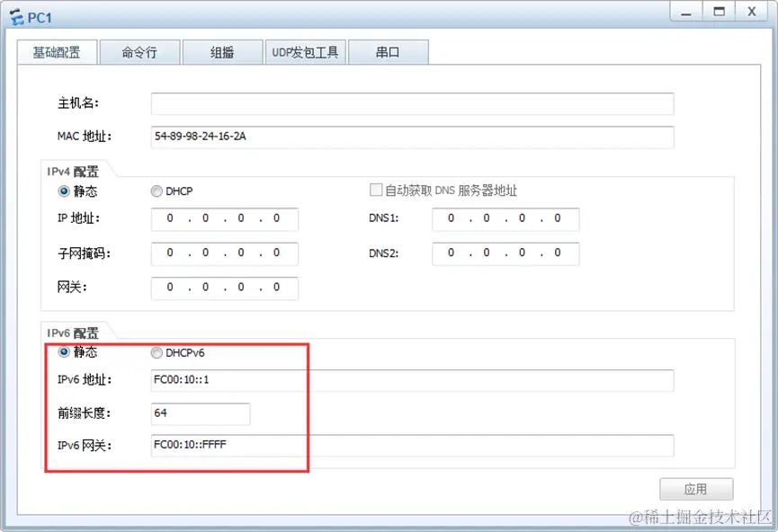Click the IPv4 IP 地址 field
Image resolution: width=778 pixels, height=532 pixels.
click(x=224, y=219)
